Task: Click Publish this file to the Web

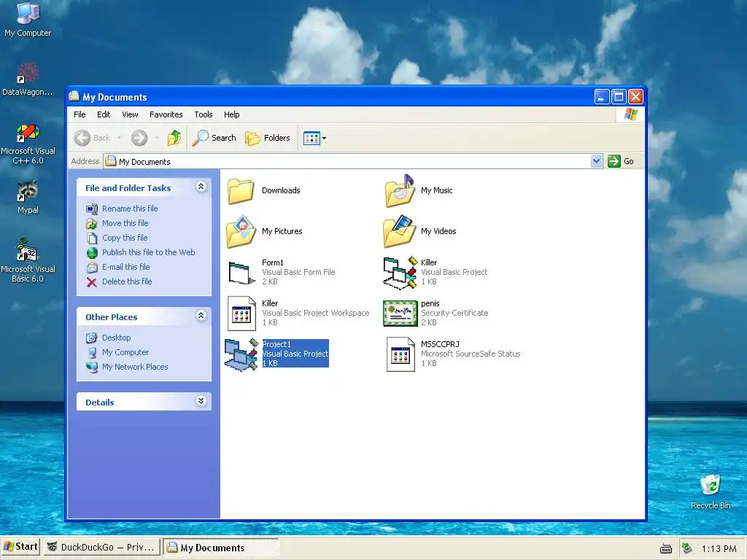Action: [148, 252]
